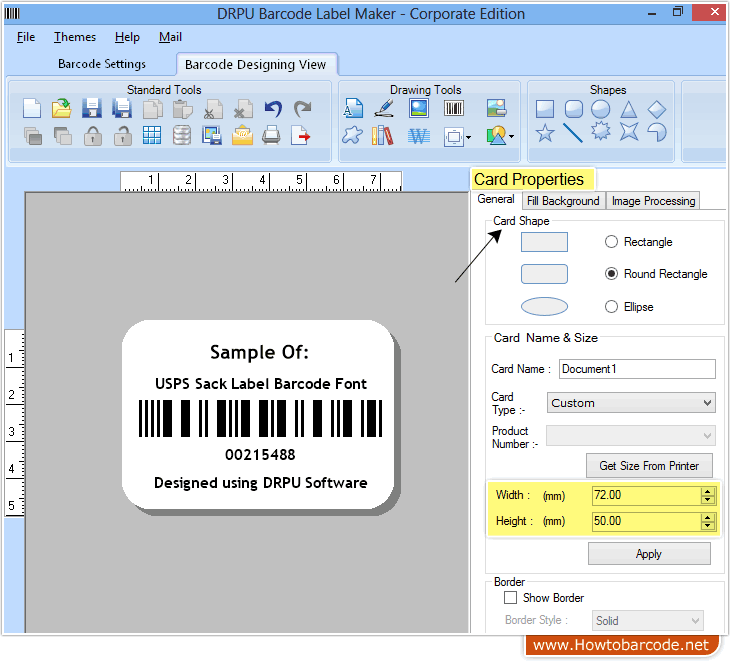
Task: Open the Fill Background tab
Action: pos(563,201)
